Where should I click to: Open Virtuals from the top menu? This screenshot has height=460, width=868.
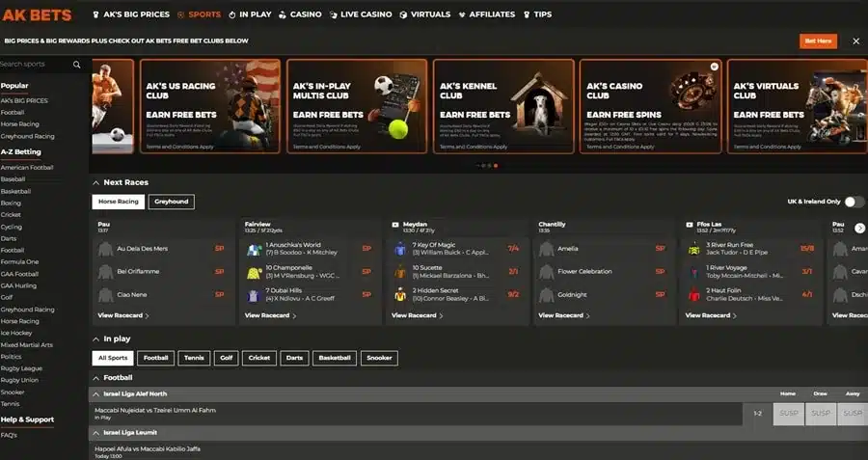425,14
